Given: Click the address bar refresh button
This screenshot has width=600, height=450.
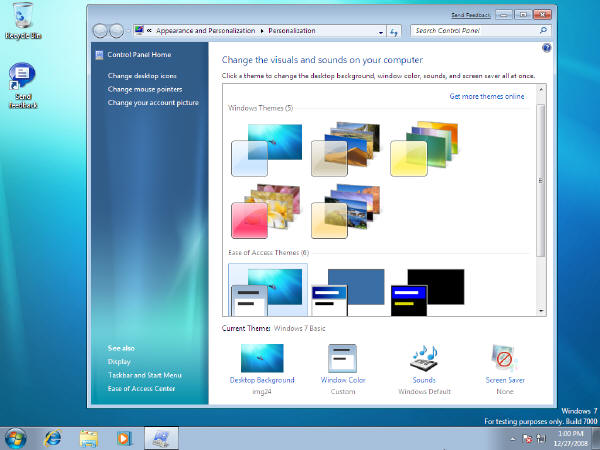Looking at the screenshot, I should pos(394,31).
